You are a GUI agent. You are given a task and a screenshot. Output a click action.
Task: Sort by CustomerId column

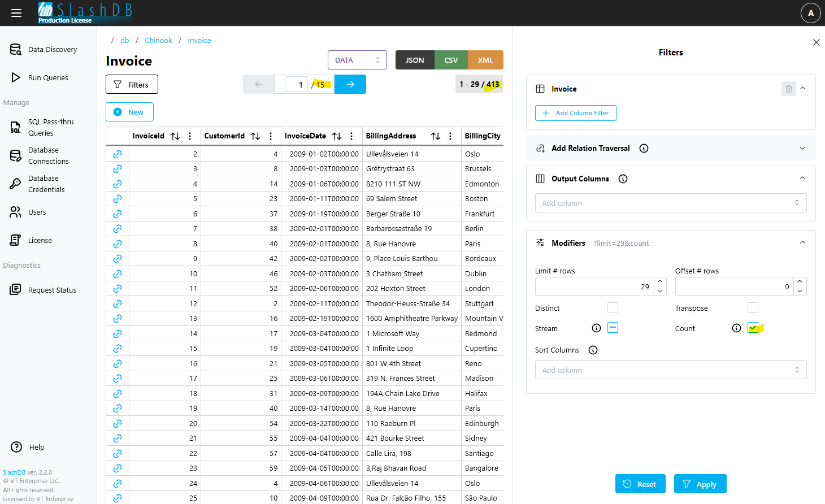pyautogui.click(x=255, y=136)
